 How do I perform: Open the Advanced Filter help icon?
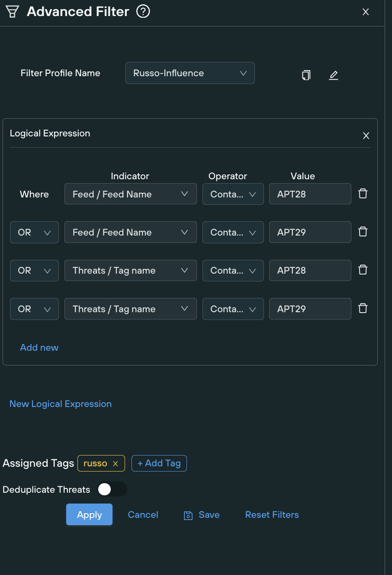(x=143, y=12)
